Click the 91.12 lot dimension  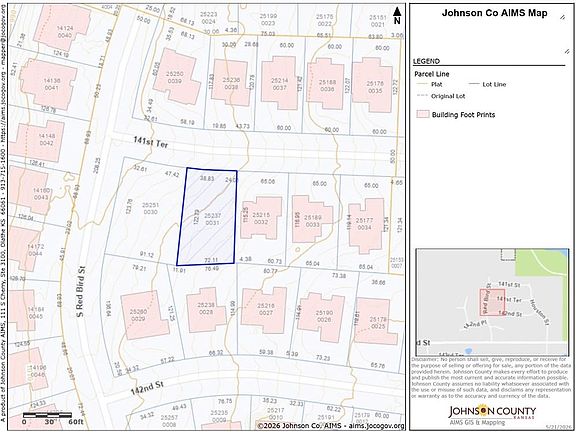point(147,254)
